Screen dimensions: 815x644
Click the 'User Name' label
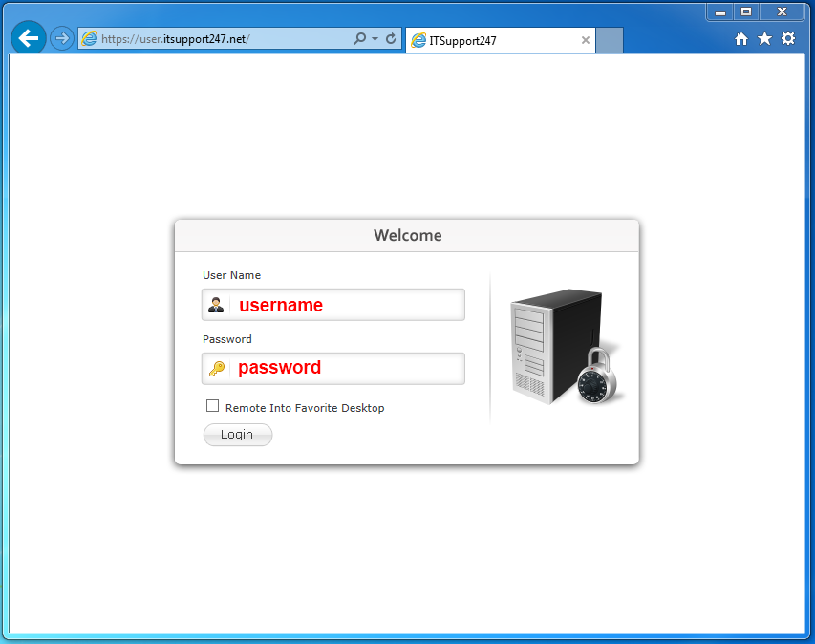232,275
